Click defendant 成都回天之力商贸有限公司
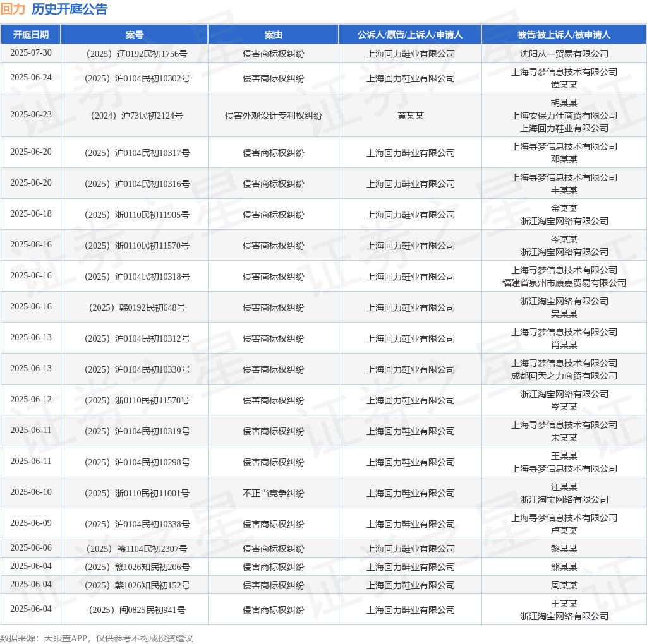 [x=564, y=376]
